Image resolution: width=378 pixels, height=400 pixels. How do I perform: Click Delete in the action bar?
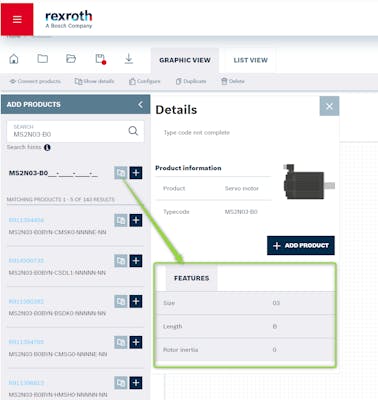pos(233,81)
